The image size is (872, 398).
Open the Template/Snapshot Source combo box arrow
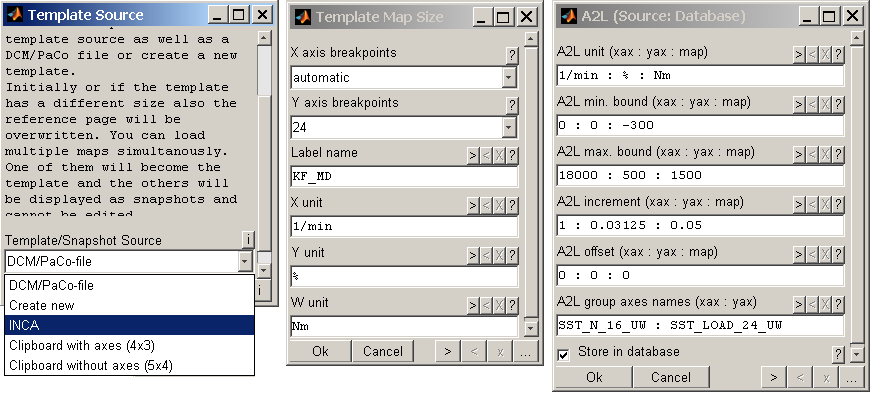point(245,261)
